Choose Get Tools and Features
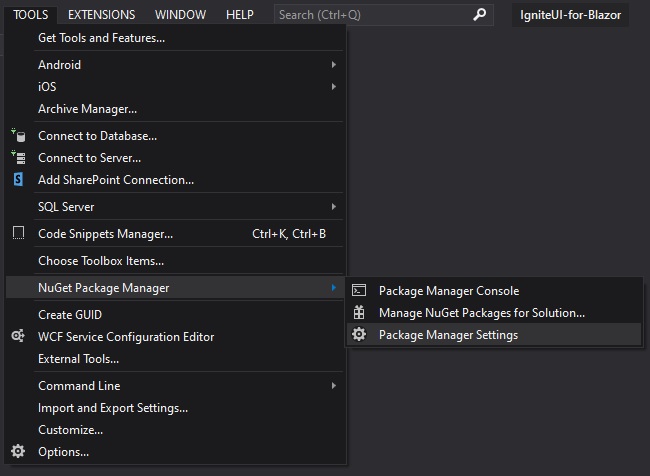This screenshot has height=476, width=650. pyautogui.click(x=101, y=38)
